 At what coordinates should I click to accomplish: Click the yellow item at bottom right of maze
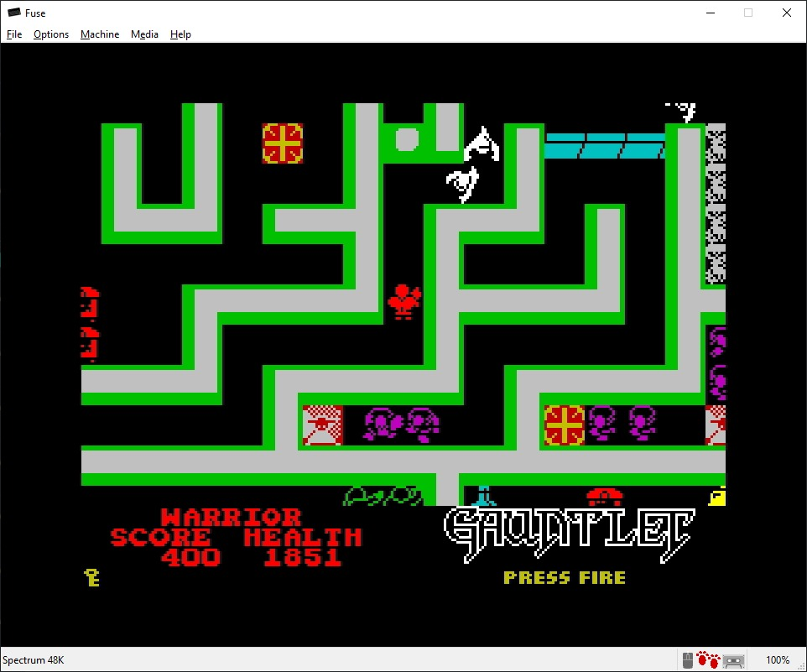pyautogui.click(x=717, y=496)
